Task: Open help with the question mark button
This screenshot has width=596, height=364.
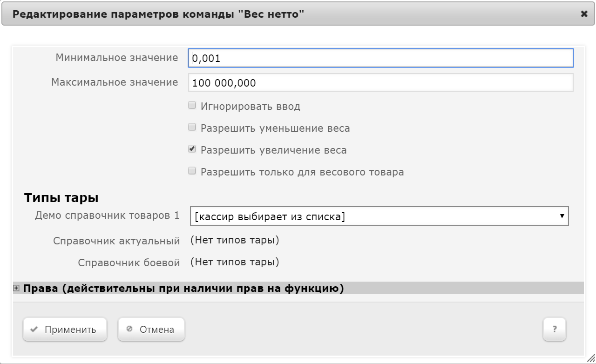Action: click(554, 330)
